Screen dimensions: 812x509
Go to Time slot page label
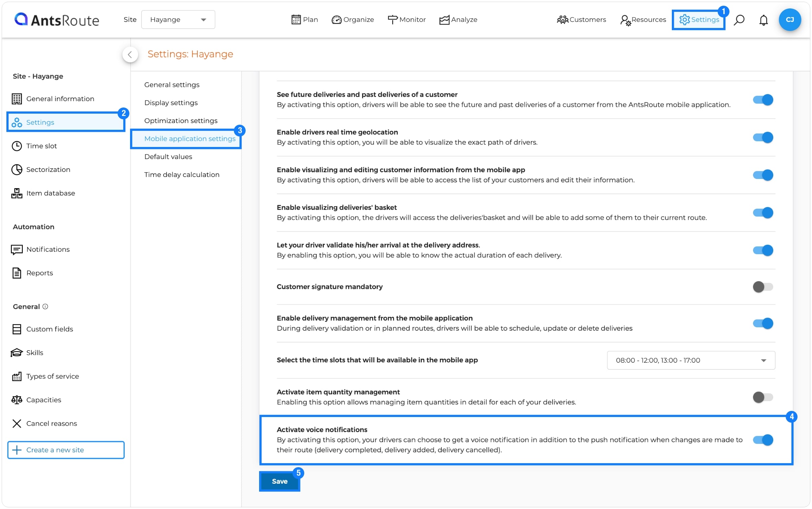click(41, 146)
